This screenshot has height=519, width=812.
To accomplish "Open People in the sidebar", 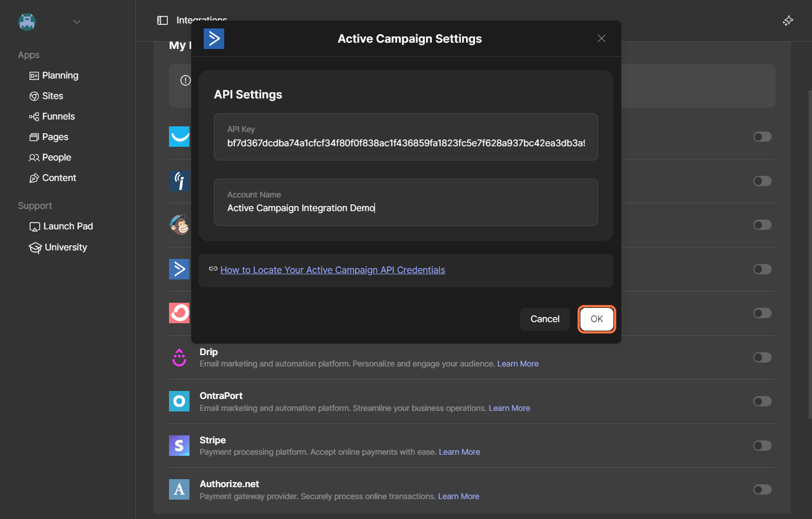I will coord(56,157).
